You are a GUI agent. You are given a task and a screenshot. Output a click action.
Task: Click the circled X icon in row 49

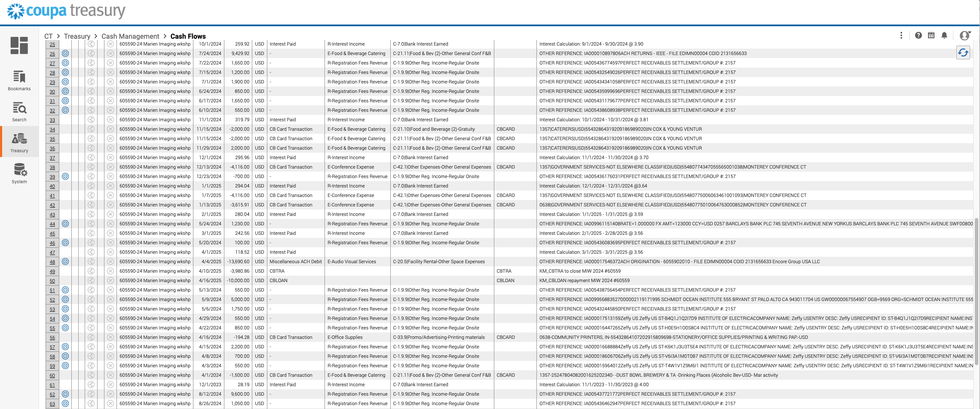click(x=110, y=271)
